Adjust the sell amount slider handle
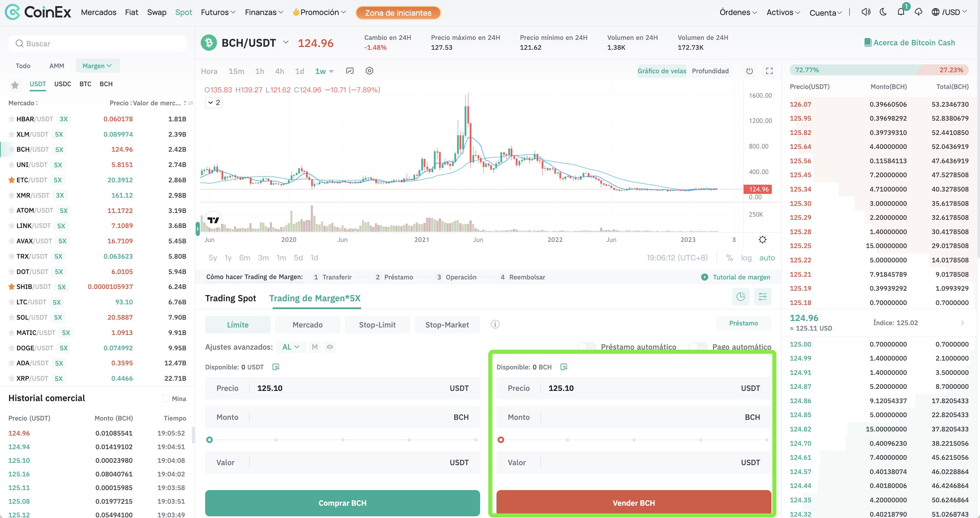This screenshot has height=518, width=980. [x=501, y=440]
